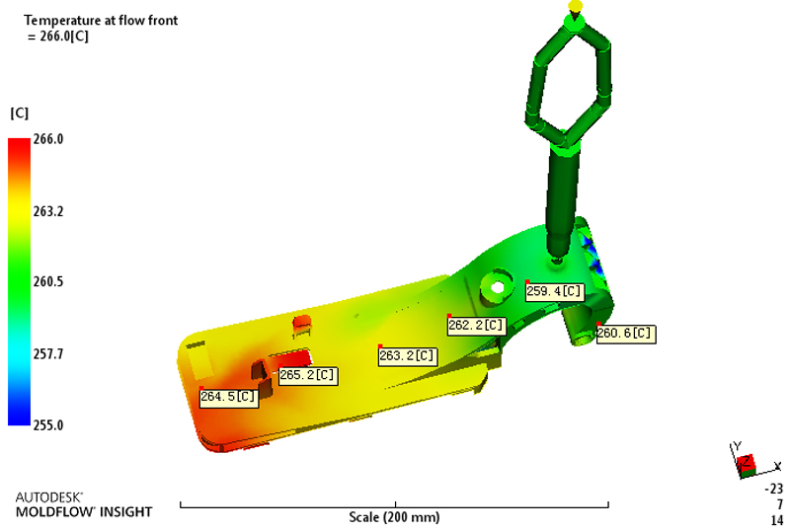Click the red top of the color legend
This screenshot has width=790, height=532.
(x=19, y=148)
